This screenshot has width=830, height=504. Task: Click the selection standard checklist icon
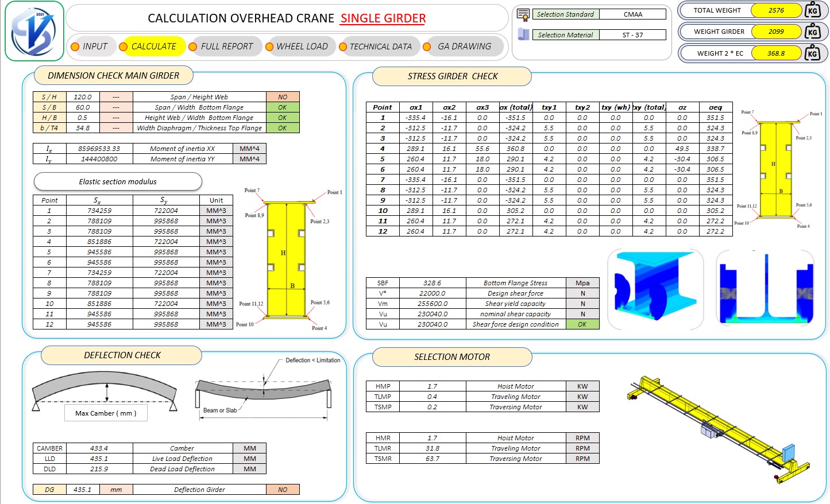pyautogui.click(x=523, y=14)
